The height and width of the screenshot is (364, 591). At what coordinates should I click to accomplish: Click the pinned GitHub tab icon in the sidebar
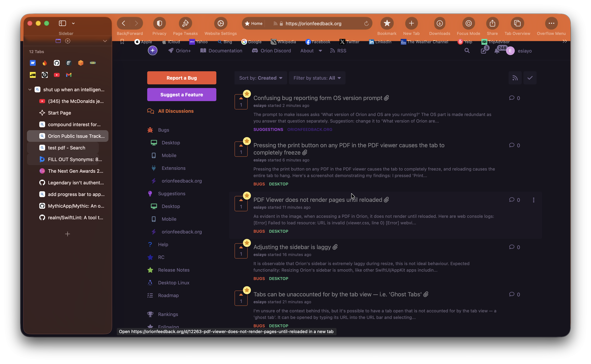(57, 63)
